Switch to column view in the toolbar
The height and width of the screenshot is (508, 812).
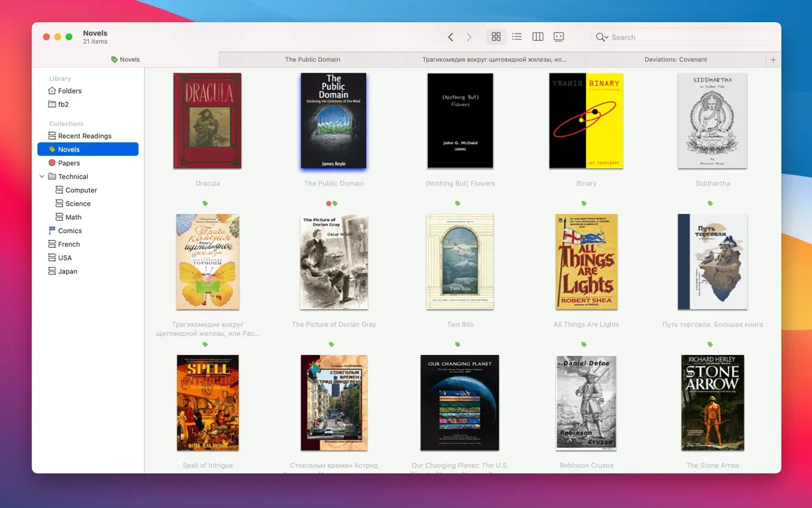(537, 37)
